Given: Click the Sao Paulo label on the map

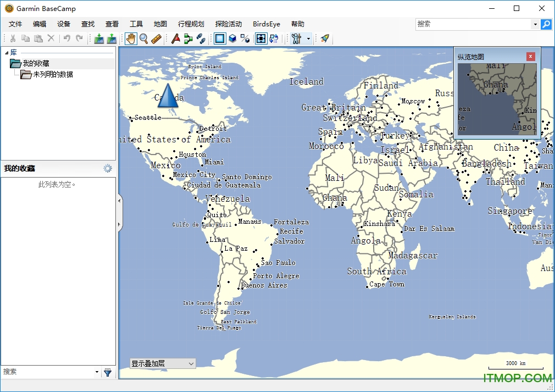Looking at the screenshot, I should [x=278, y=262].
